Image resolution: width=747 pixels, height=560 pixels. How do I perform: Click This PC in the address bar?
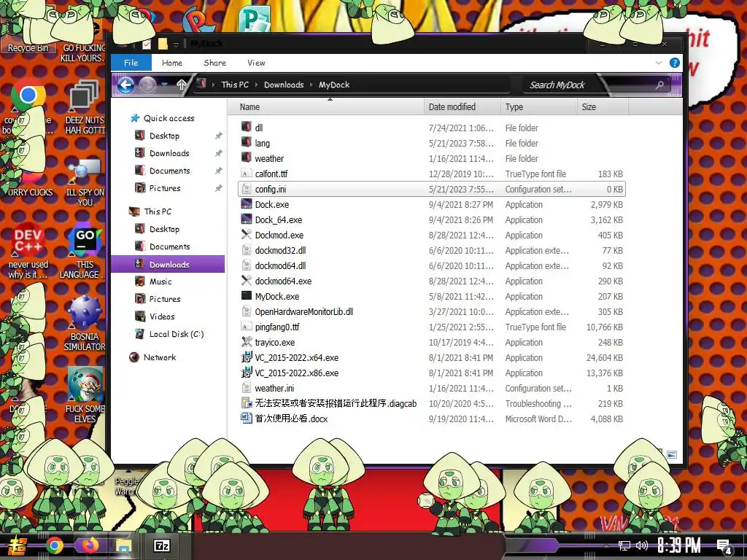(235, 85)
